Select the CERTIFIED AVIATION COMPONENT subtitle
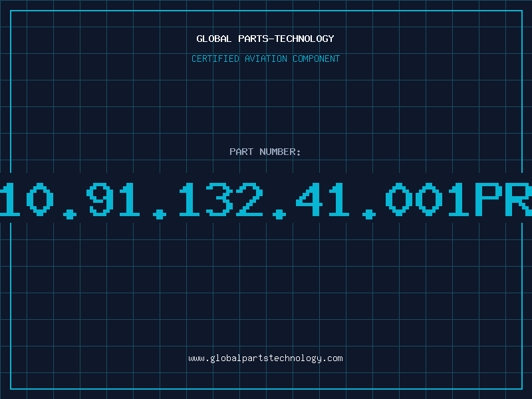This screenshot has height=399, width=532. coord(265,59)
